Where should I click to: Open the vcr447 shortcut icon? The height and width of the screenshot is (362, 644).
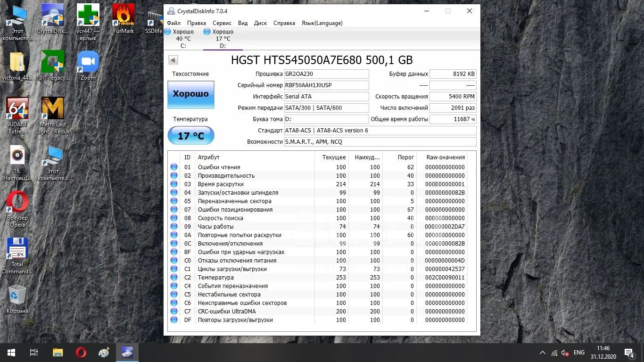88,22
